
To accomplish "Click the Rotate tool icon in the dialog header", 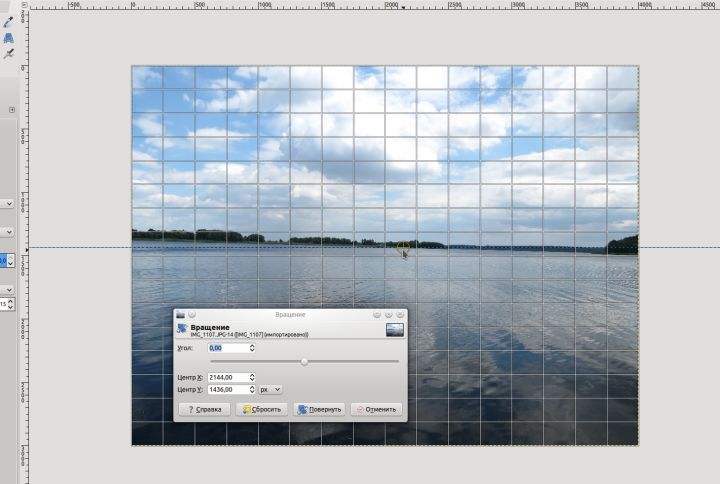I will (x=181, y=329).
